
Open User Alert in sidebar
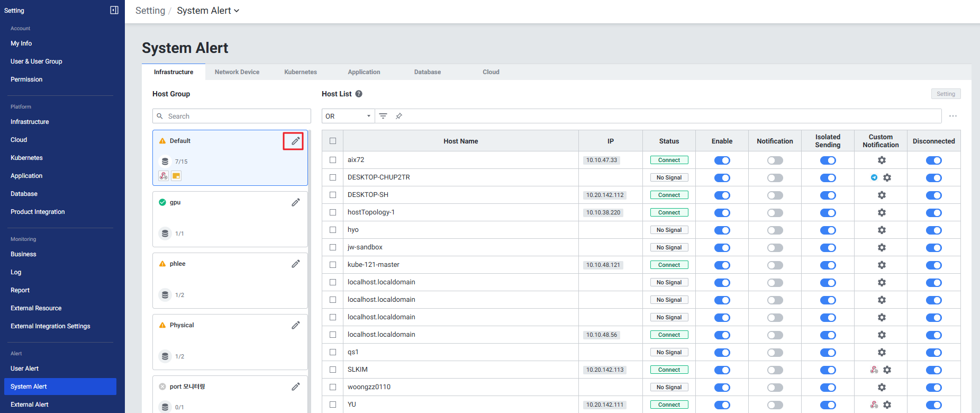(25, 369)
